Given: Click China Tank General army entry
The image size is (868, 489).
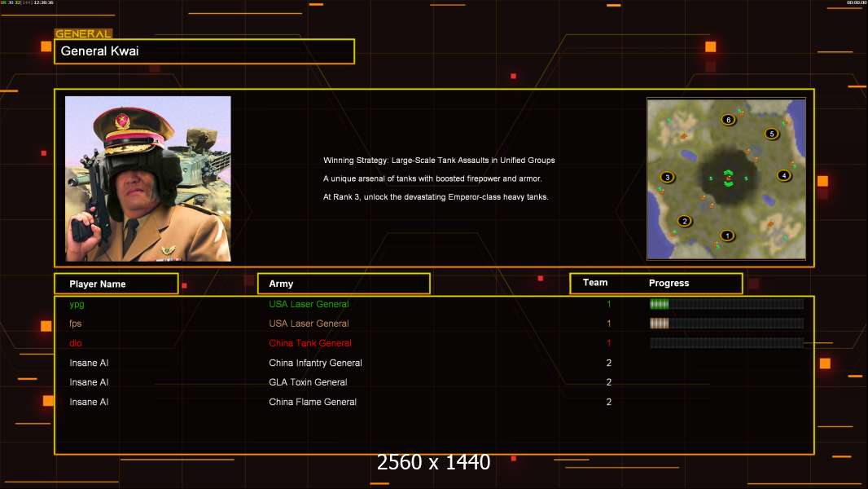Looking at the screenshot, I should pos(310,343).
